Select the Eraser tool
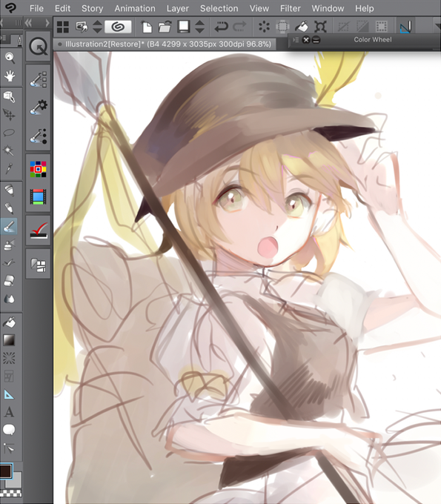Viewport: 441px width, 504px height. tap(9, 281)
